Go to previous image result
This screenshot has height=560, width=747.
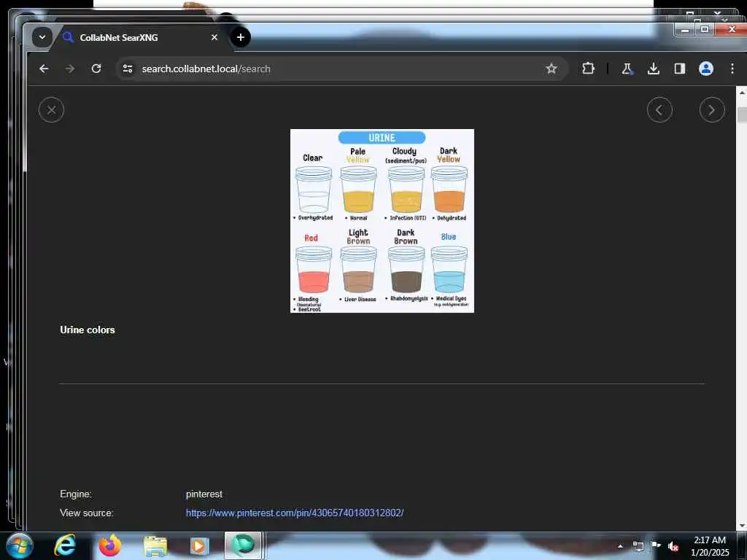coord(659,110)
